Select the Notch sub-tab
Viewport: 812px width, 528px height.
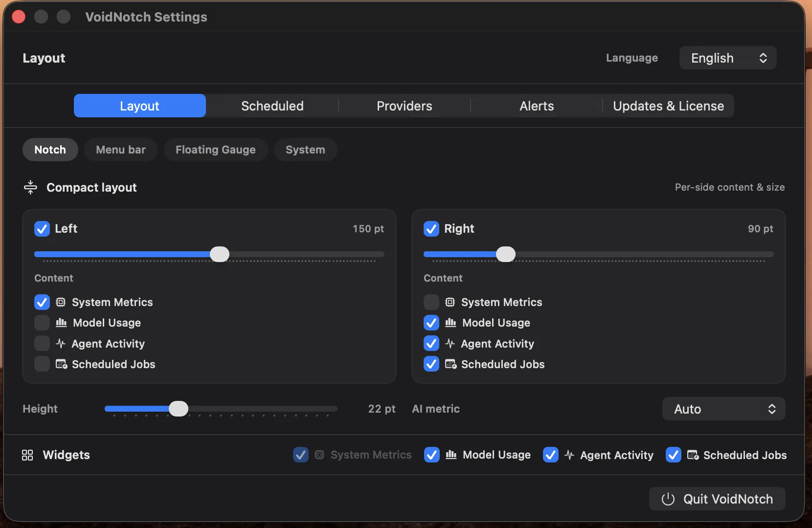point(50,150)
